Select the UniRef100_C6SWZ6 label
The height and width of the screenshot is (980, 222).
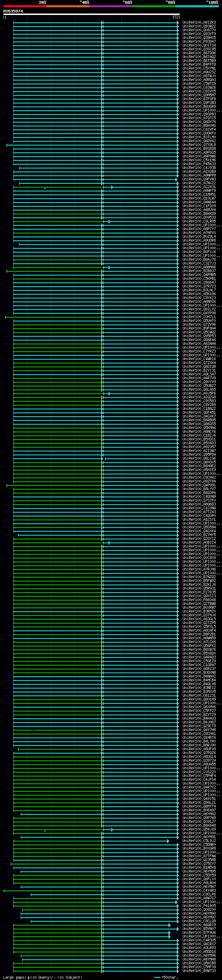(x=199, y=87)
